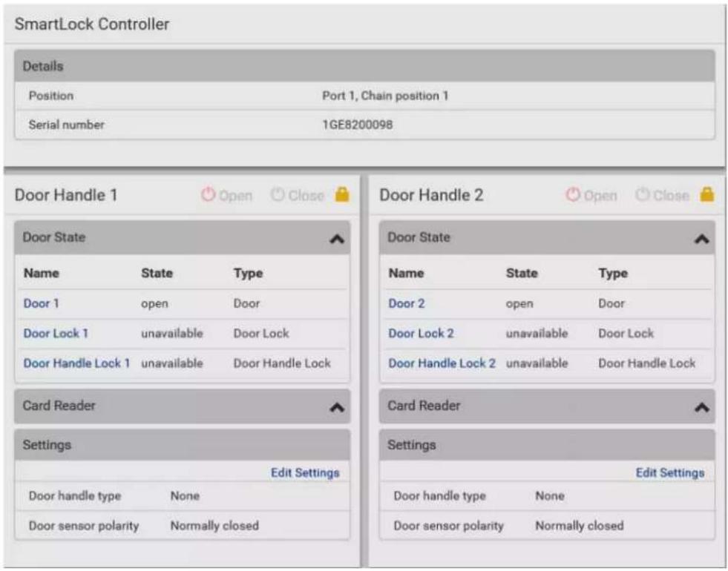Collapse Card Reader section under Door Handle 1
Screen dimensions: 728x571
tap(337, 408)
